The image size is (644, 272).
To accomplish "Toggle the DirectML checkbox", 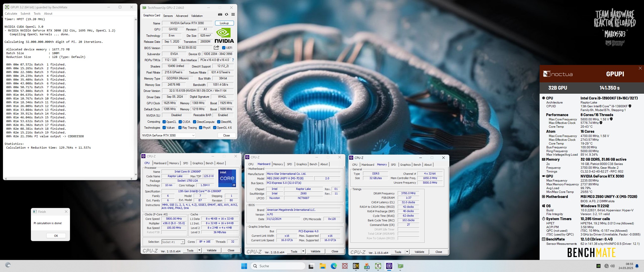I will [x=219, y=122].
